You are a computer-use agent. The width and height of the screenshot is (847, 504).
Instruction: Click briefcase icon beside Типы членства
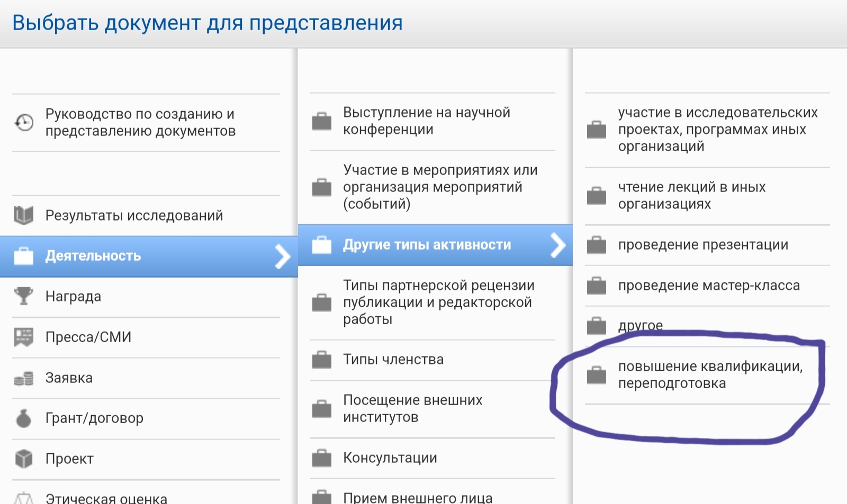(322, 360)
